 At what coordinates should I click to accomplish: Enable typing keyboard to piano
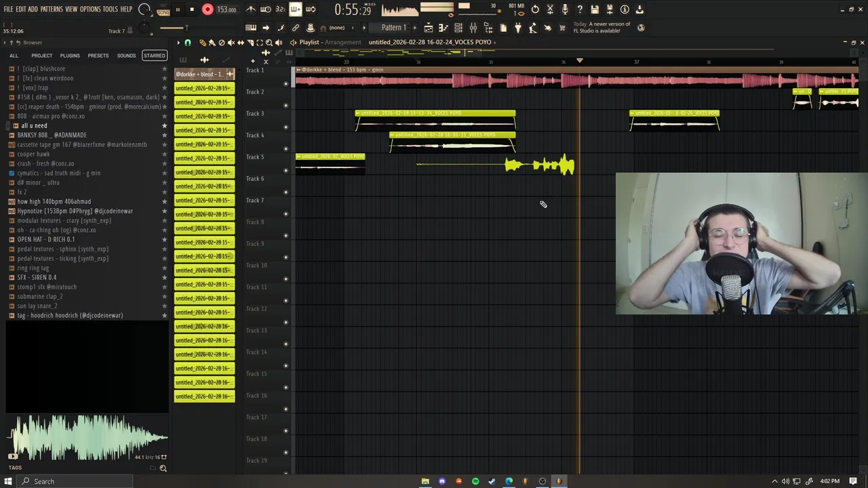251,28
